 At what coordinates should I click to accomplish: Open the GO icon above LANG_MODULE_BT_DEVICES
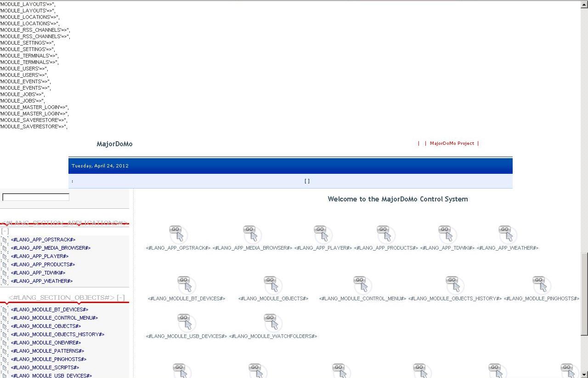186,285
